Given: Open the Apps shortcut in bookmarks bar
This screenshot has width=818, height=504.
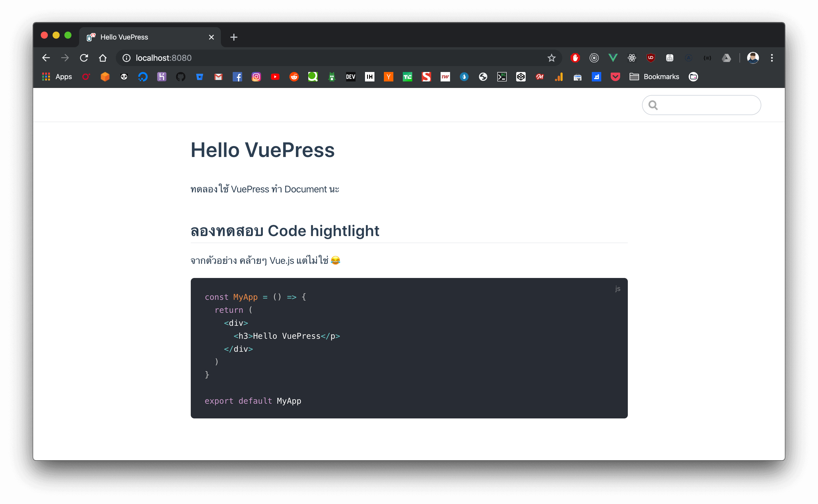Looking at the screenshot, I should (57, 77).
